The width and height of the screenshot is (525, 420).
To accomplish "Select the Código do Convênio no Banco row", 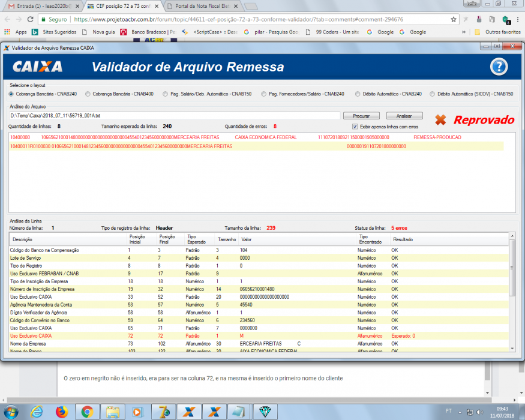I will 259,320.
